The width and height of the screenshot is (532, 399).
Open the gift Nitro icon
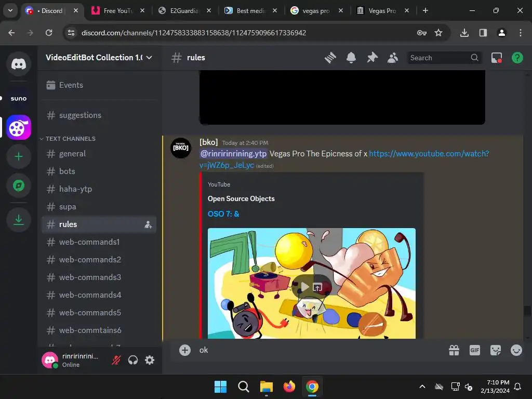point(454,350)
